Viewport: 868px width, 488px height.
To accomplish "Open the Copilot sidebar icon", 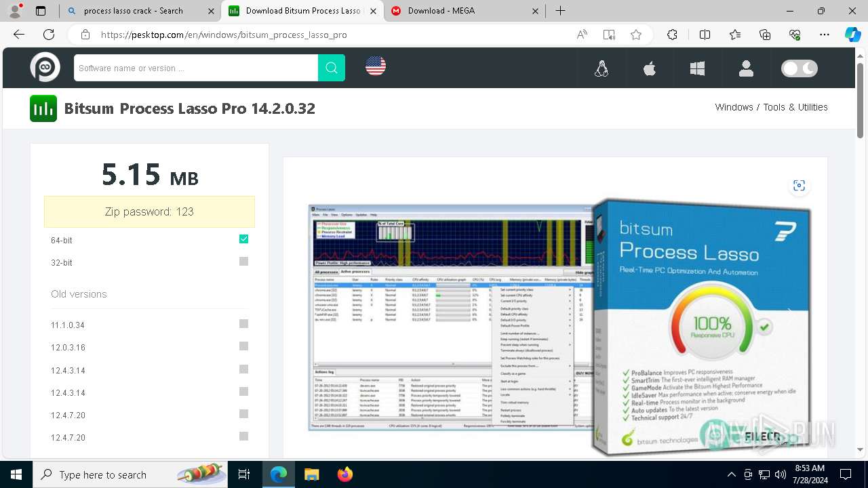I will pyautogui.click(x=852, y=35).
